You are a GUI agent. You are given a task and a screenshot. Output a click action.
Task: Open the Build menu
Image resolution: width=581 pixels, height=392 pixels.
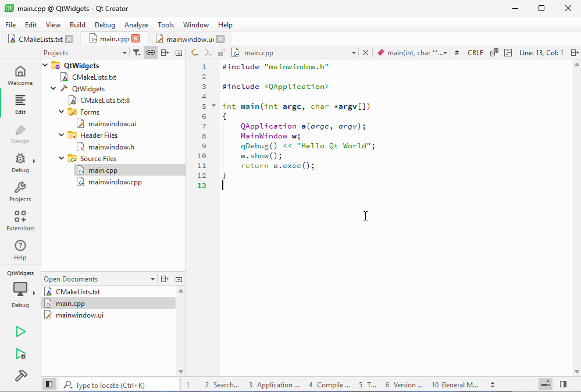click(77, 25)
